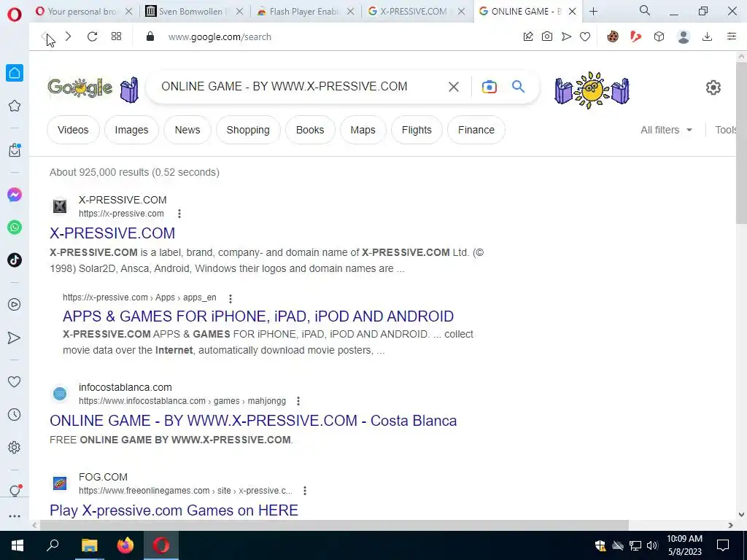This screenshot has height=560, width=747.
Task: Click the Opera sidebar home icon
Action: (15, 73)
